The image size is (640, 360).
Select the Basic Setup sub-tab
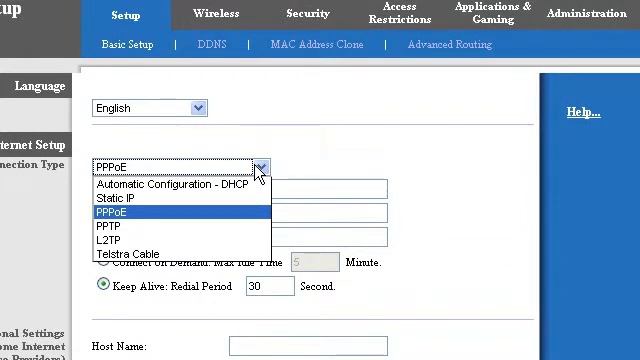coord(127,44)
